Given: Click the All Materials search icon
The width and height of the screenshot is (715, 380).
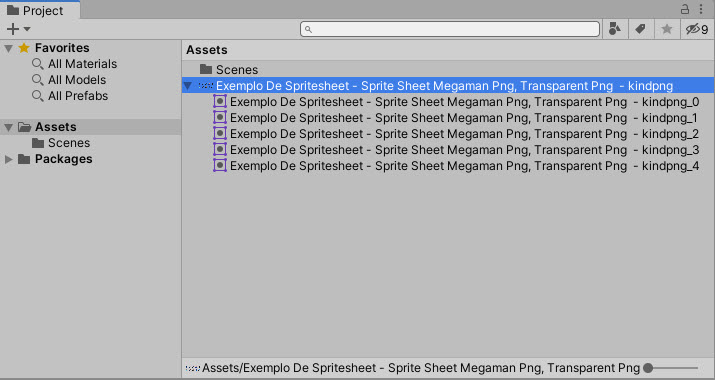Looking at the screenshot, I should pyautogui.click(x=38, y=64).
